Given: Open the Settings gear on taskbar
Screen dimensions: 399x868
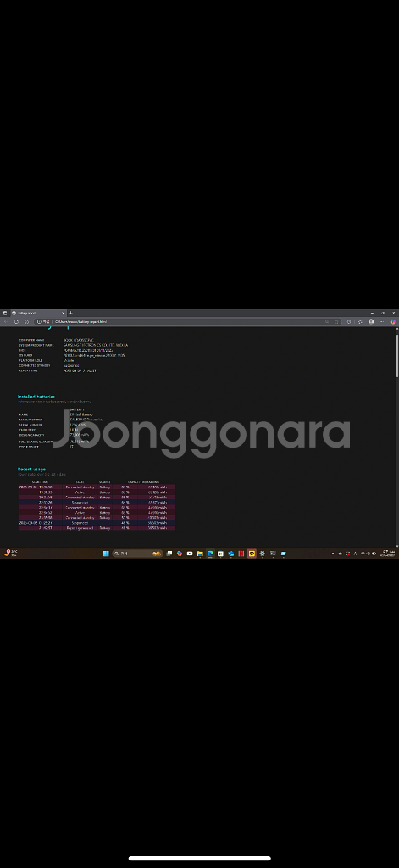Looking at the screenshot, I should coord(263,554).
